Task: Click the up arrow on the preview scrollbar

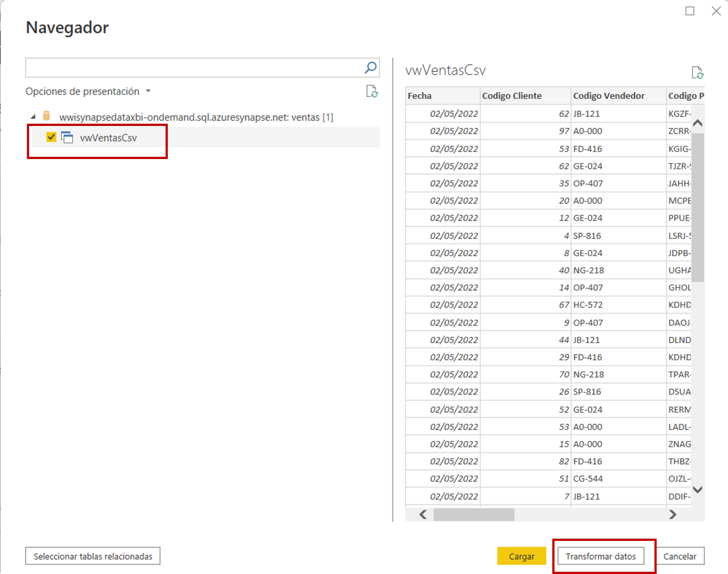Action: 697,122
